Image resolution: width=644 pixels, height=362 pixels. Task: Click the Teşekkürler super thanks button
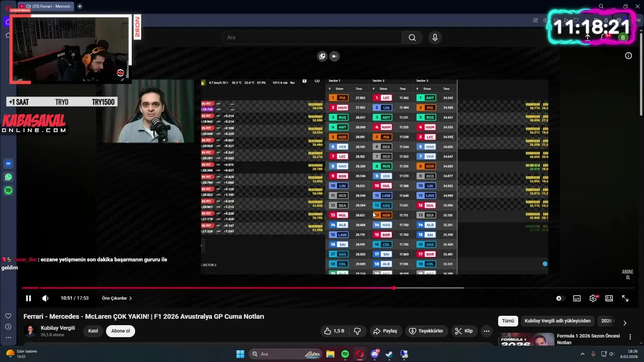(426, 331)
